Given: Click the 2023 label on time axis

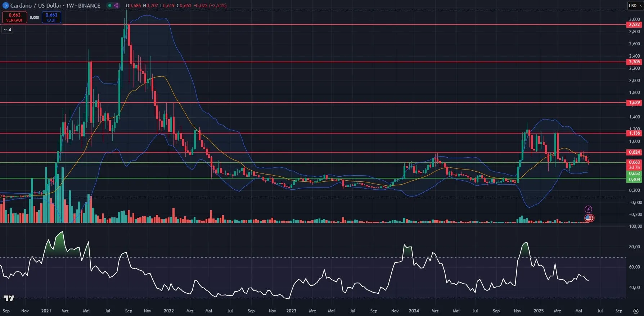Looking at the screenshot, I should click(291, 311).
